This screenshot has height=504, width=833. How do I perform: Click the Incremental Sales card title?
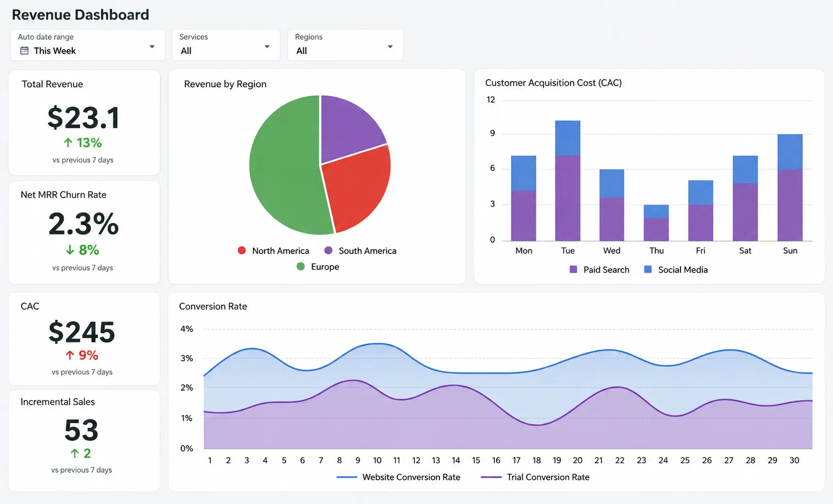[57, 402]
